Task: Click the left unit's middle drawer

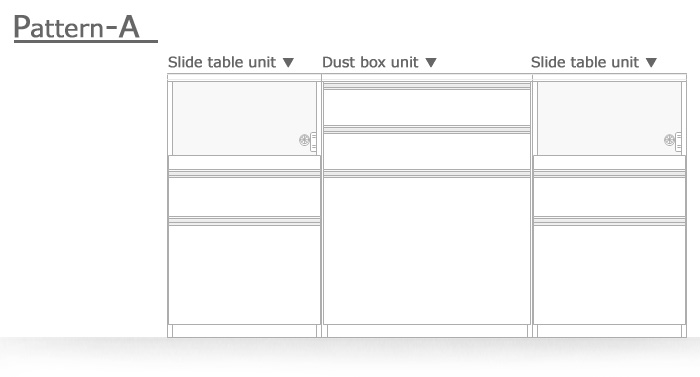Action: point(244,197)
